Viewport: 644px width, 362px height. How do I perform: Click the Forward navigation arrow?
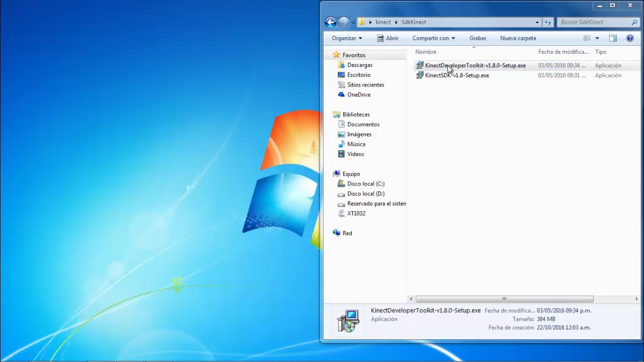point(344,22)
